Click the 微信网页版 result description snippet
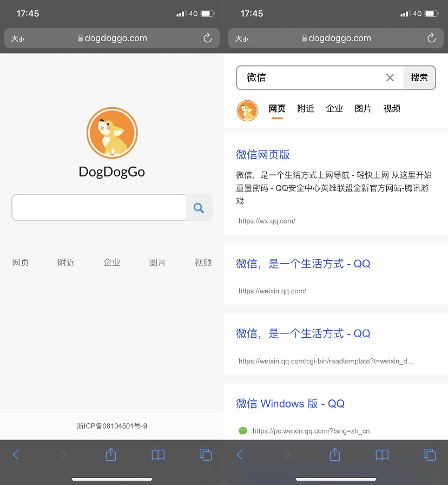Viewport: 448px width, 485px height. pos(334,188)
